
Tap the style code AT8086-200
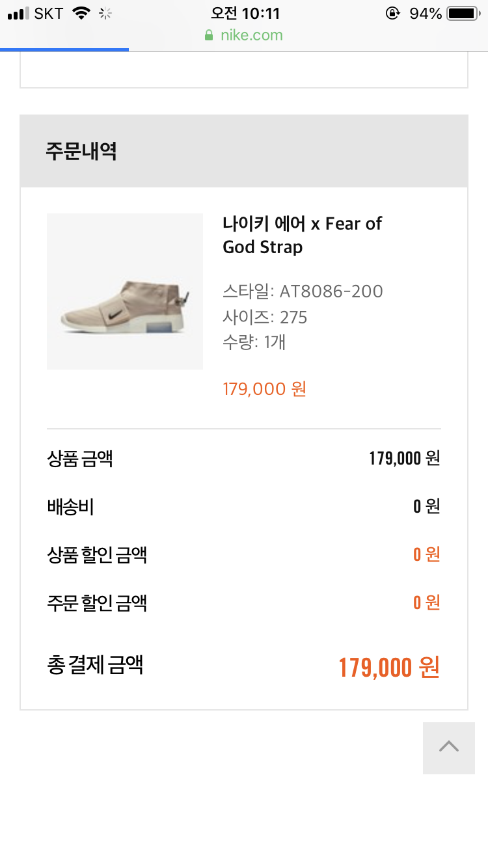coord(331,292)
